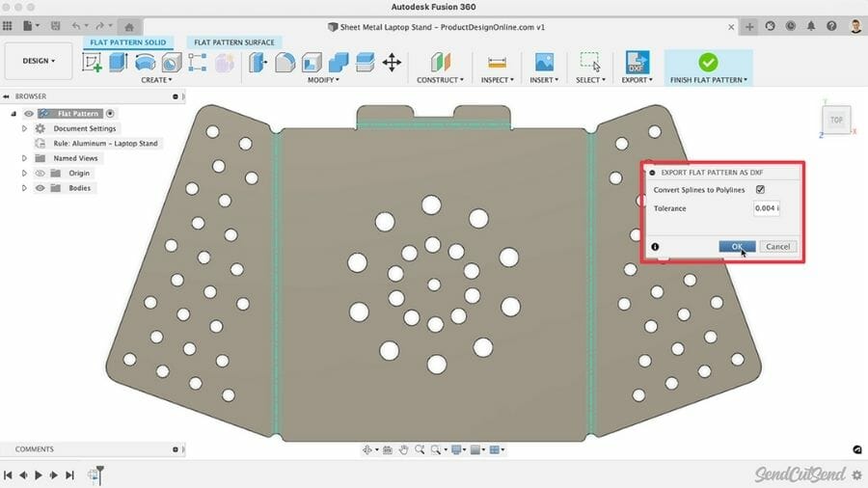Activate Flat Pattern radio button
This screenshot has height=488, width=868.
(x=110, y=114)
